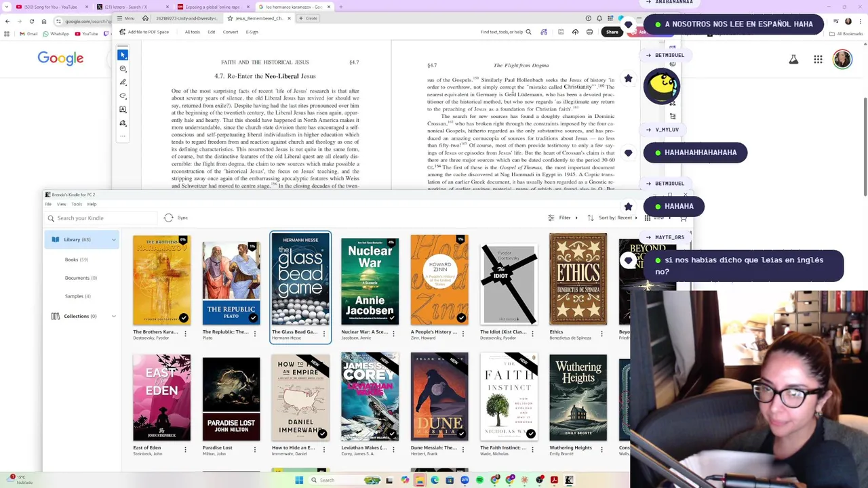
Task: Pick the freehand draw loop tool in PDF sidebar
Action: click(x=123, y=96)
